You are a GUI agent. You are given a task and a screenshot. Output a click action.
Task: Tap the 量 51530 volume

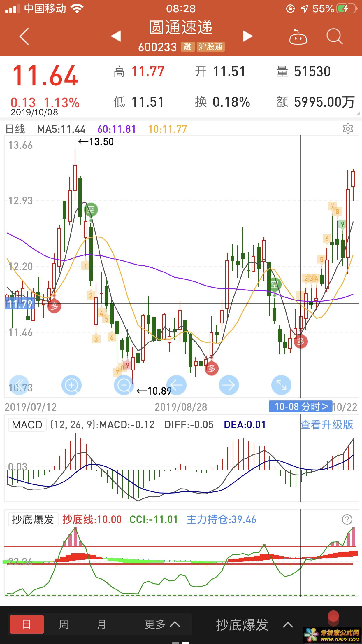[303, 71]
